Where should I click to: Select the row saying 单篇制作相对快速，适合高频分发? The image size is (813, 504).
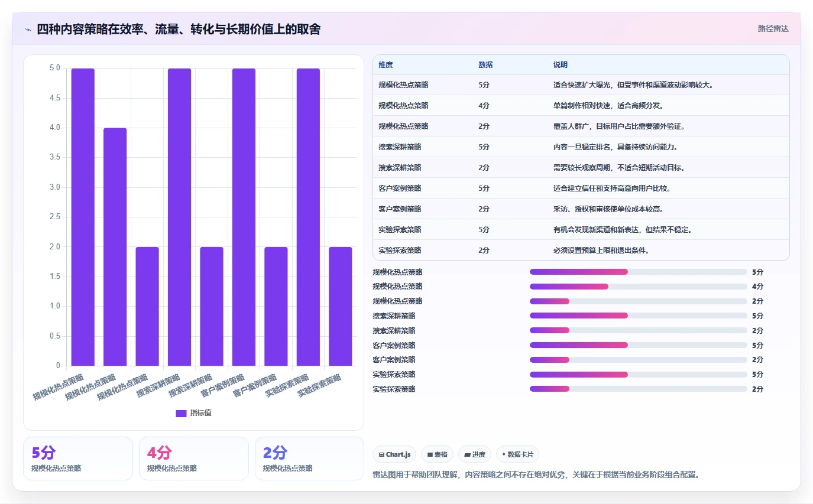[581, 105]
